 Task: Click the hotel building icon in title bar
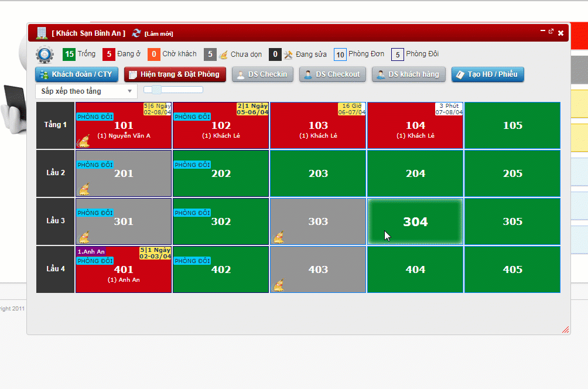point(42,33)
